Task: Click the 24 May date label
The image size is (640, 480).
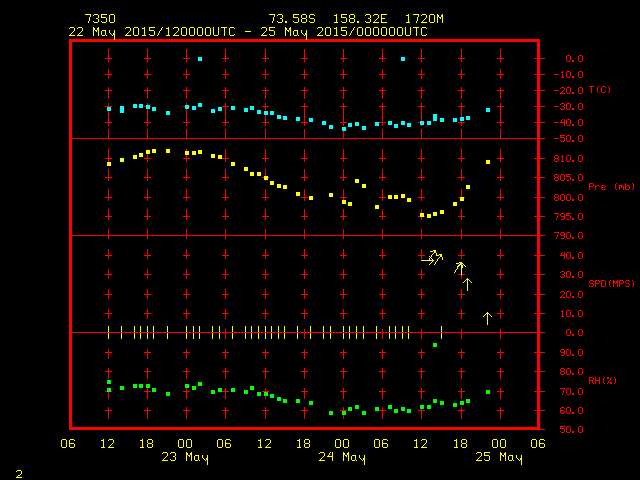Action: (x=342, y=457)
